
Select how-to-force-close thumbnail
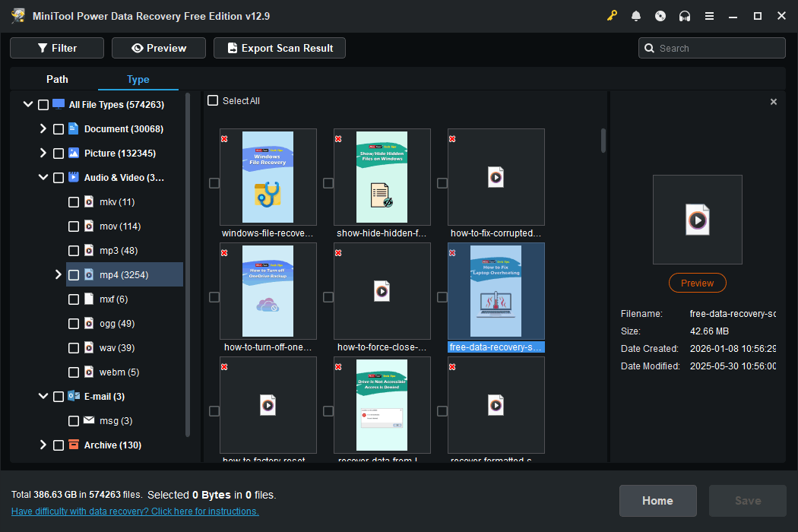pyautogui.click(x=382, y=291)
